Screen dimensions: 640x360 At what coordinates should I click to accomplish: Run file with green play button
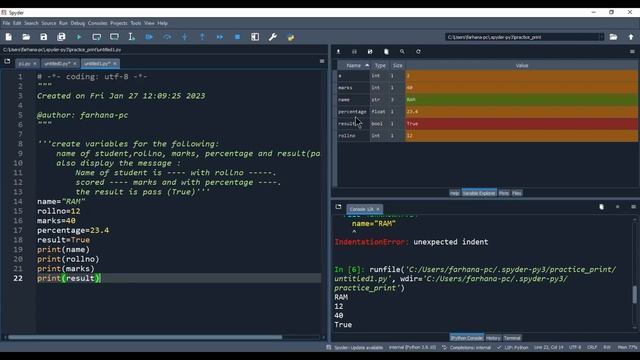tap(79, 37)
